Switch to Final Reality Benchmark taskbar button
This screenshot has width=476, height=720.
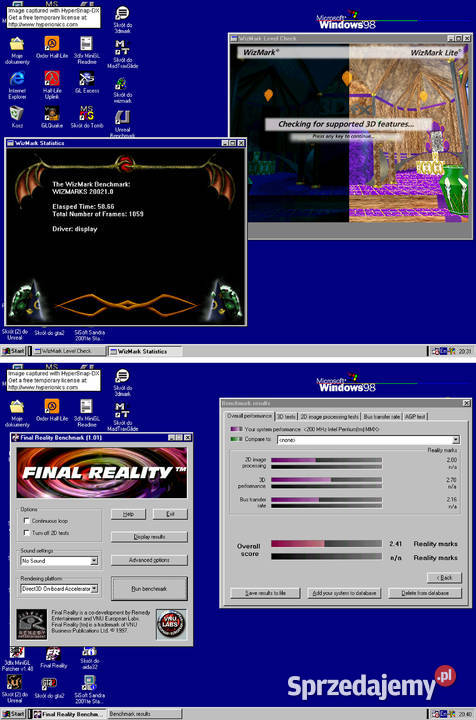coord(68,714)
